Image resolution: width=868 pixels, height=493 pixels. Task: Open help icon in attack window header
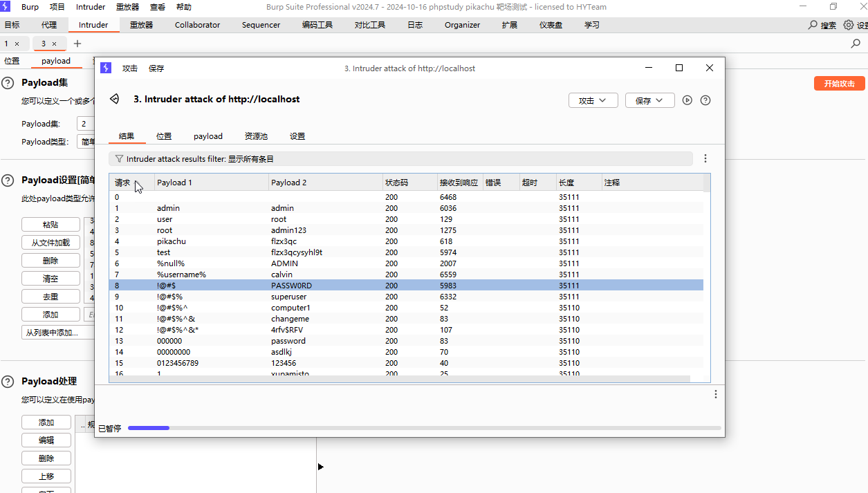click(705, 100)
